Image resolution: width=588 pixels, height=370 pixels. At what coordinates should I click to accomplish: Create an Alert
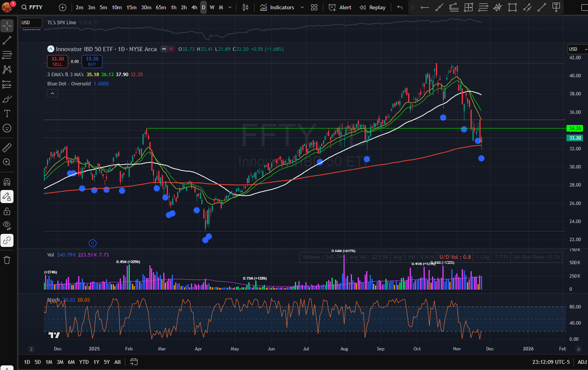pos(340,7)
